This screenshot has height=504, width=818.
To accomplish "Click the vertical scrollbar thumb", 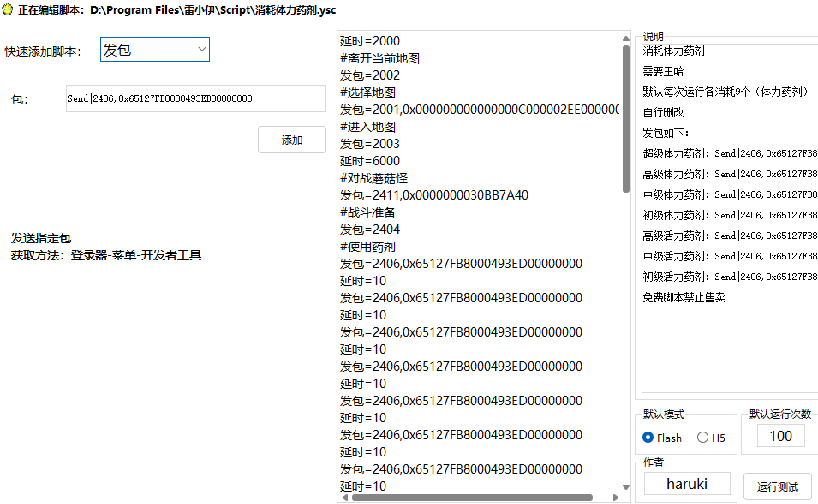I will click(626, 119).
